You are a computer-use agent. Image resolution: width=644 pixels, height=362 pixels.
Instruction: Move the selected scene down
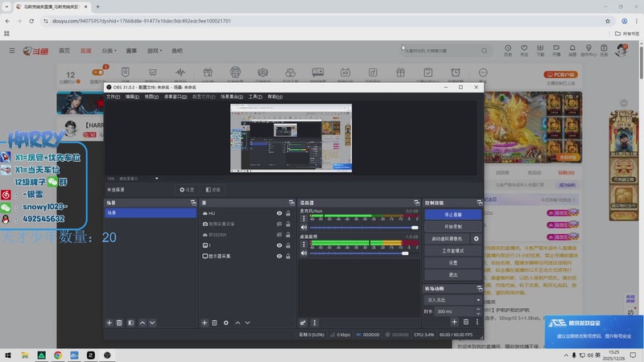pyautogui.click(x=154, y=323)
